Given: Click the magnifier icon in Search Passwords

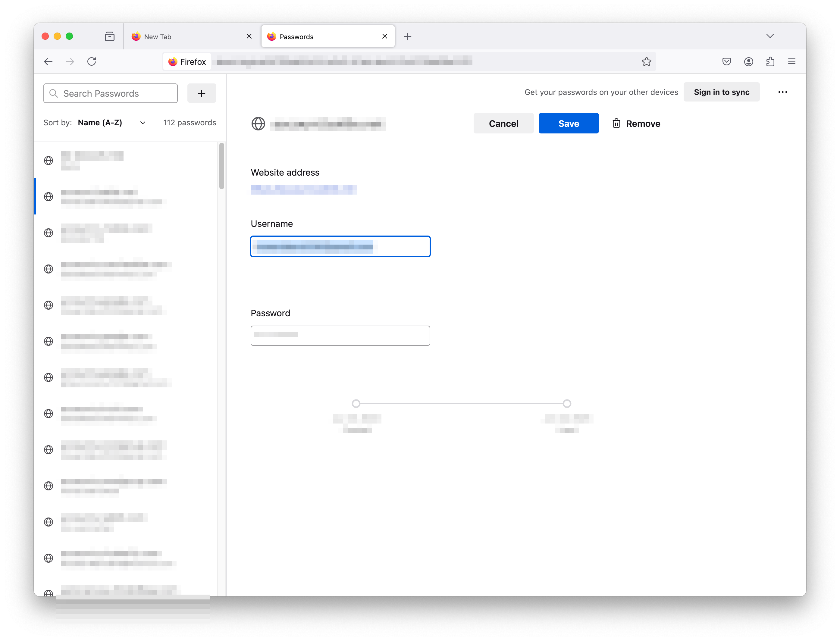Looking at the screenshot, I should (53, 93).
